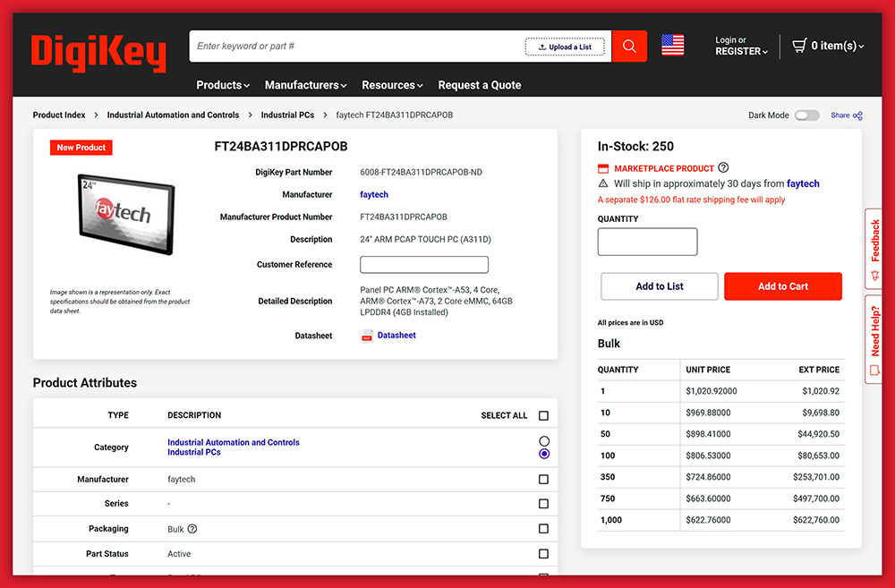Click the Add to Cart button
Screen dimensions: 895x588
pyautogui.click(x=782, y=286)
